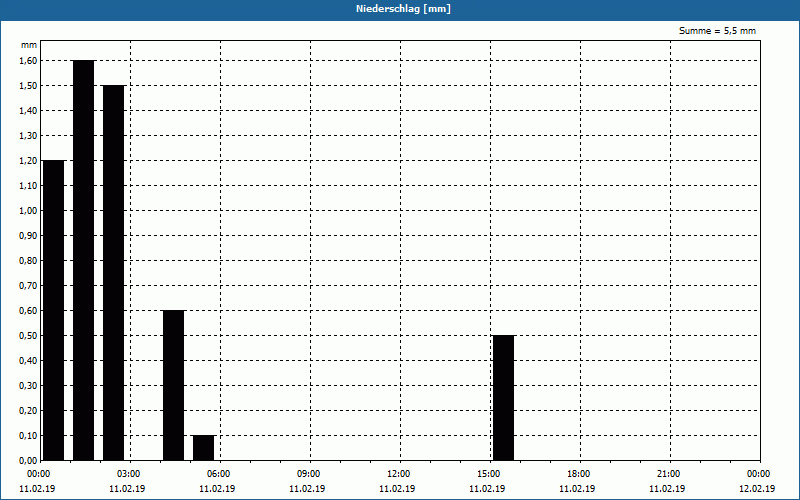The width and height of the screenshot is (800, 500).
Task: Select the Summe = 5,5 mm label
Action: coord(717,31)
